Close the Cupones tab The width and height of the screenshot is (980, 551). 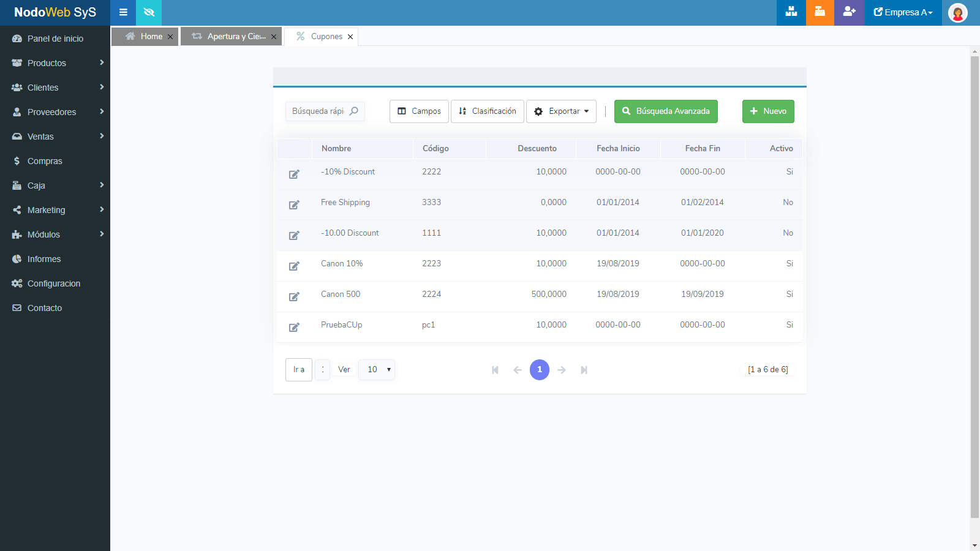tap(350, 37)
